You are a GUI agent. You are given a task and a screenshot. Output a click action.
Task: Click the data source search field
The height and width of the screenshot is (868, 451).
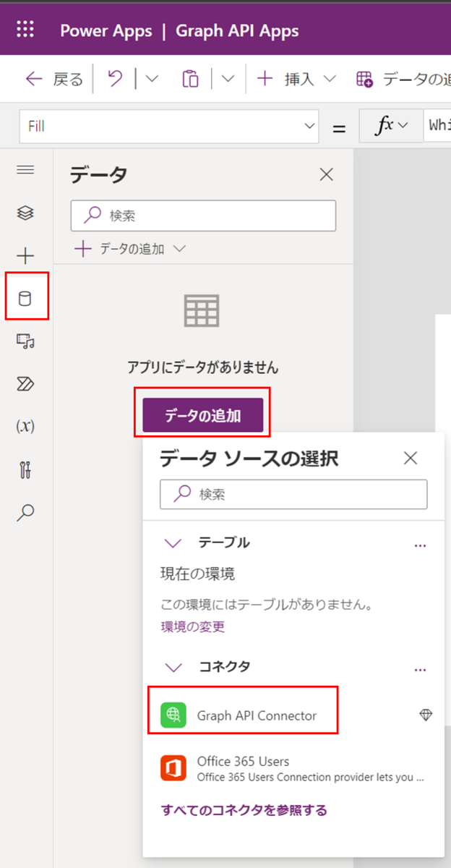pyautogui.click(x=293, y=494)
